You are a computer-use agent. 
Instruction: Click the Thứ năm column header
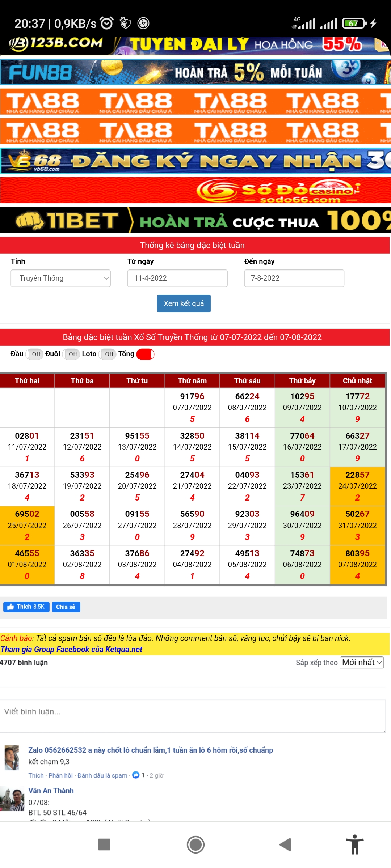click(192, 381)
